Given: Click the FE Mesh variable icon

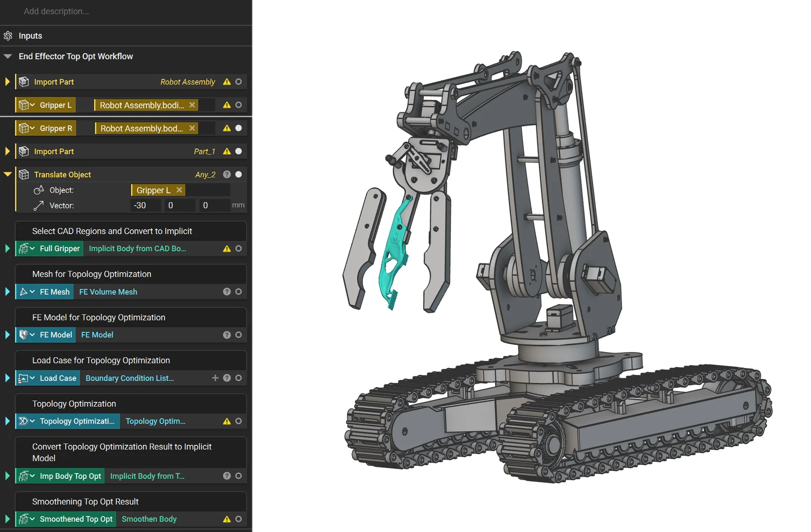Looking at the screenshot, I should pos(23,292).
